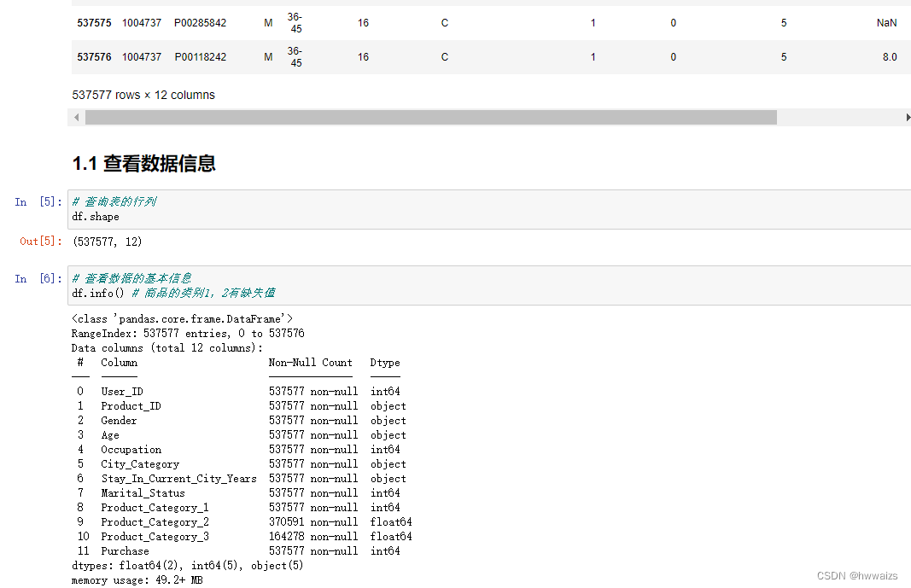Click the Marital_Status column name
The width and height of the screenshot is (911, 588).
(x=143, y=493)
